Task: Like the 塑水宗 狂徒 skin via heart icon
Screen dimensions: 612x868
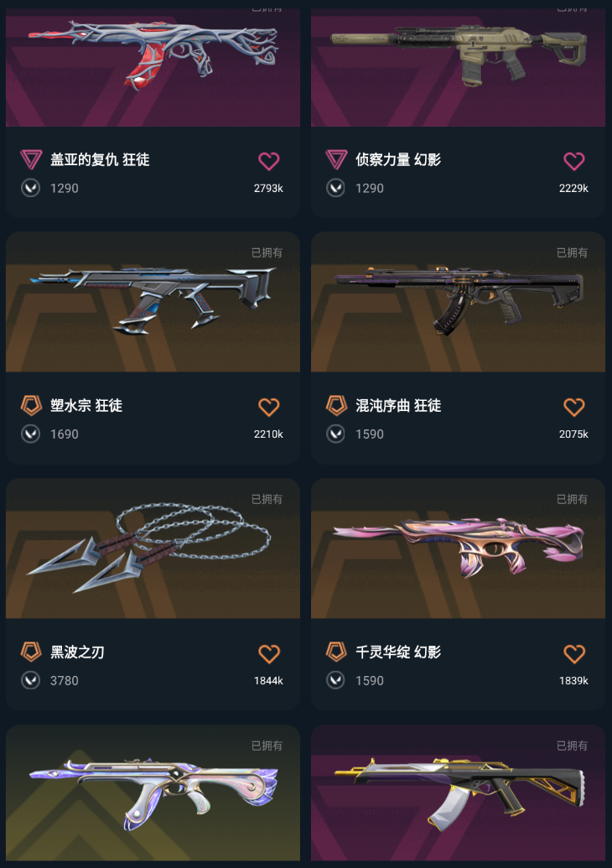Action: pos(269,407)
